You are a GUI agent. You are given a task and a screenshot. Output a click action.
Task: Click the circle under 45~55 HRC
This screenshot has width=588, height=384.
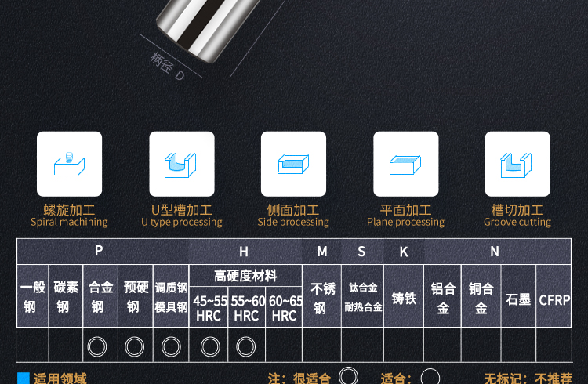210,347
